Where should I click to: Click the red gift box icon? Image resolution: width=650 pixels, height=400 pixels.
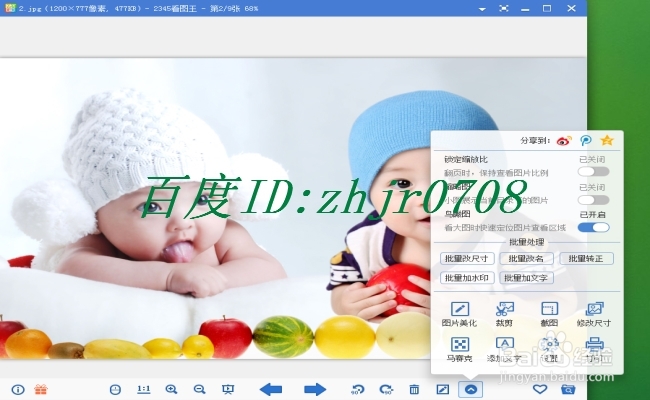(x=41, y=390)
